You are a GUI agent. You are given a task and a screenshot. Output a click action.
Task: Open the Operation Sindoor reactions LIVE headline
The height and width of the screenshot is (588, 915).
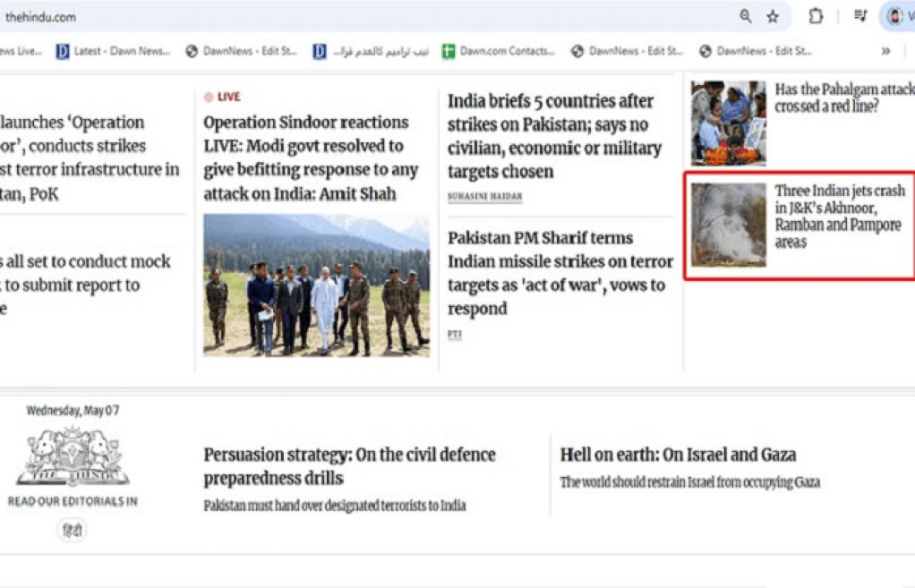coord(311,158)
